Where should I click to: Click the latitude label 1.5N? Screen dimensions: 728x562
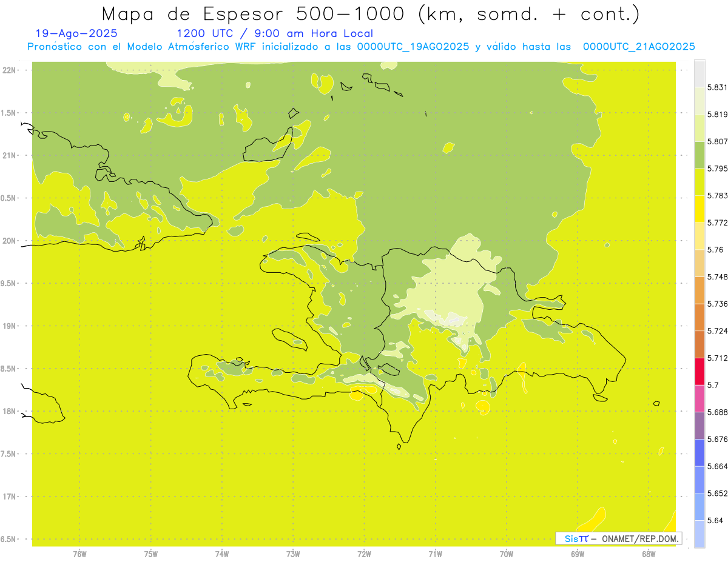pos(9,113)
